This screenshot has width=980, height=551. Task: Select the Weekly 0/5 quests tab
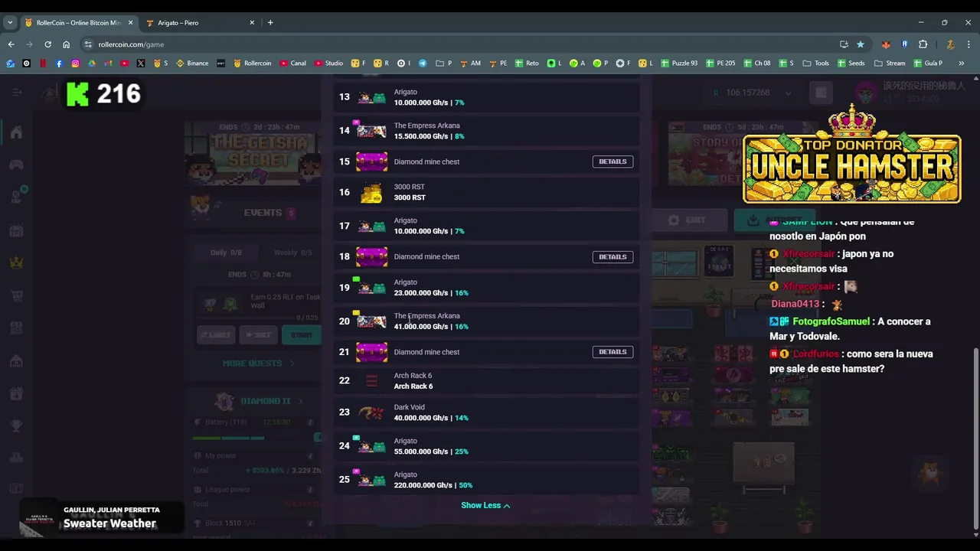292,253
